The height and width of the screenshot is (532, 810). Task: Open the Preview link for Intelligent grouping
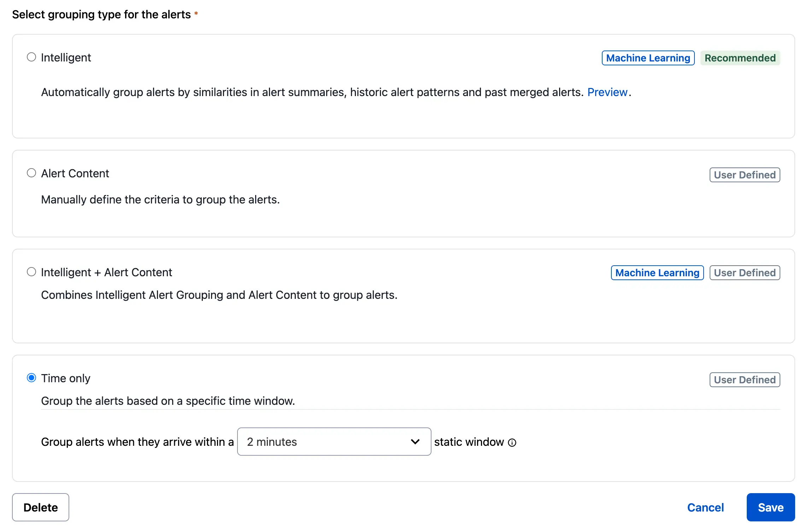pyautogui.click(x=607, y=92)
